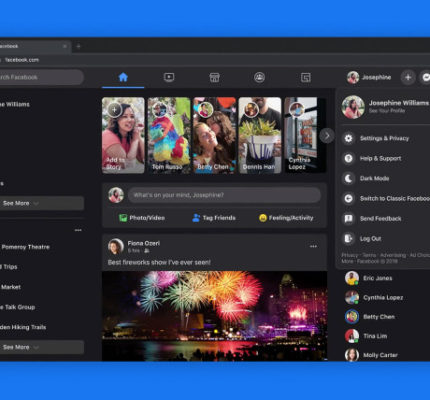
Task: Click the Feeling/Activity button
Action: tap(286, 218)
